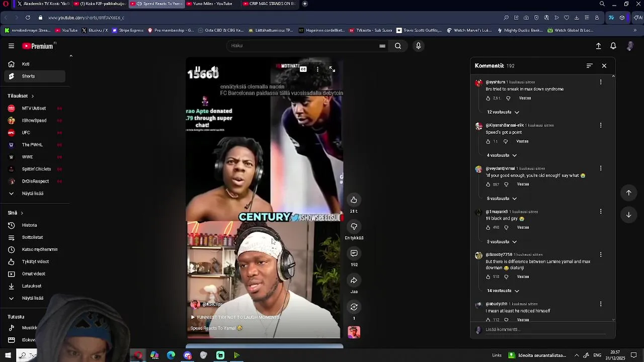Open Tykätyt videot liked videos
Image resolution: width=644 pixels, height=362 pixels.
click(35, 262)
